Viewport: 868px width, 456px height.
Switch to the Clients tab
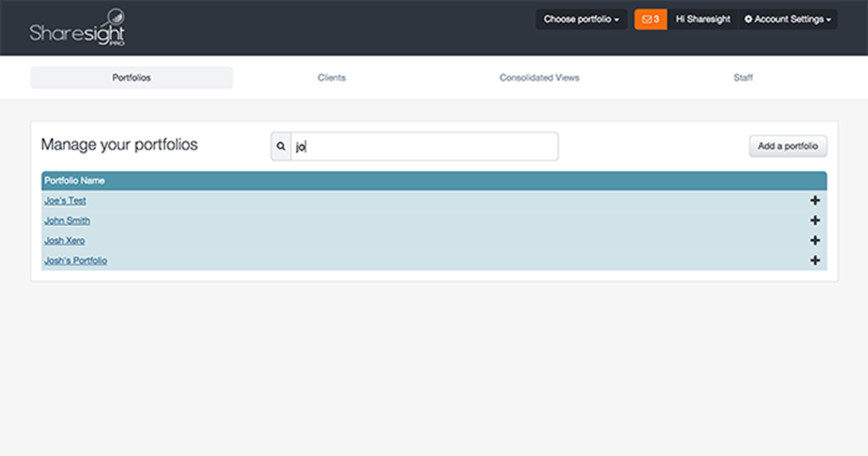coord(332,77)
